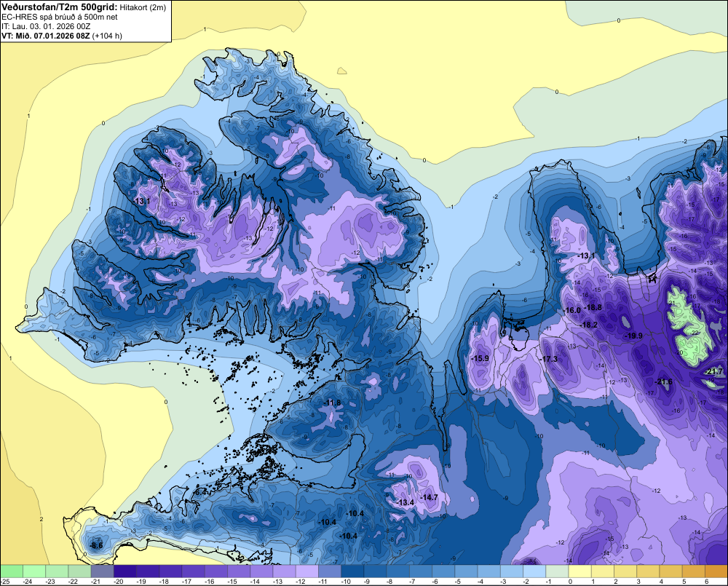
Task: Click the -21.7 temperature value on the map
Action: [714, 371]
